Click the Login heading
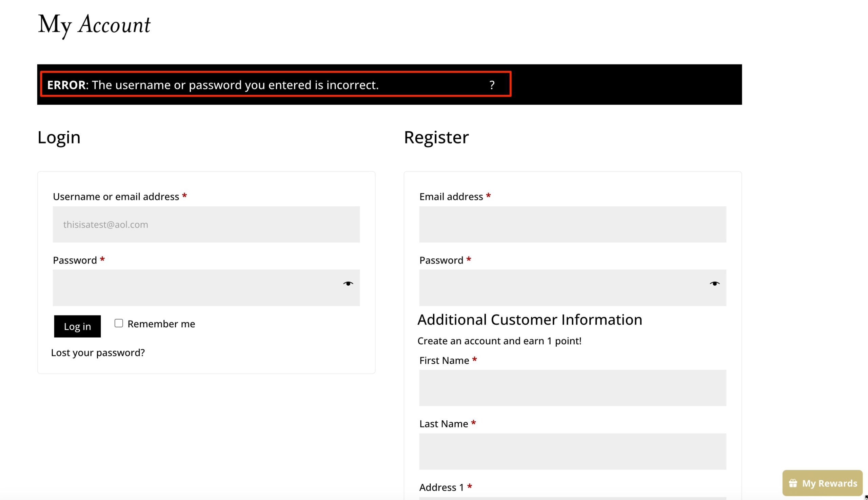868x500 pixels. coord(59,137)
